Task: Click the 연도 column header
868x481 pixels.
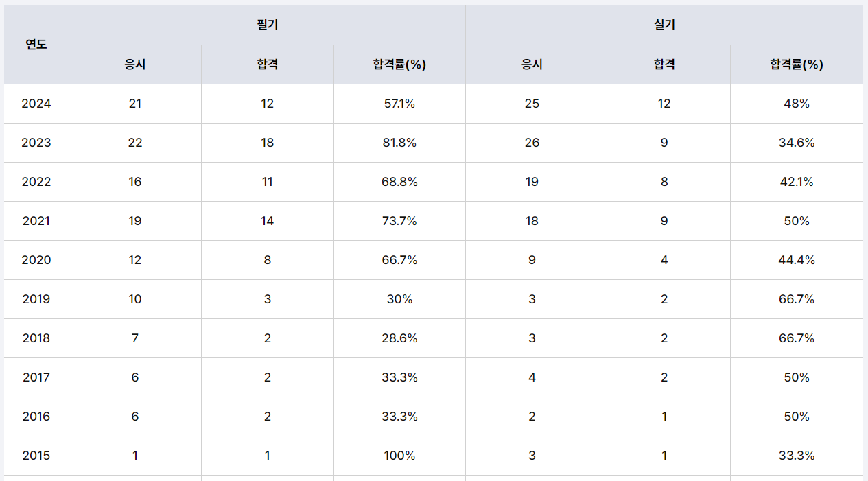Action: pos(36,45)
